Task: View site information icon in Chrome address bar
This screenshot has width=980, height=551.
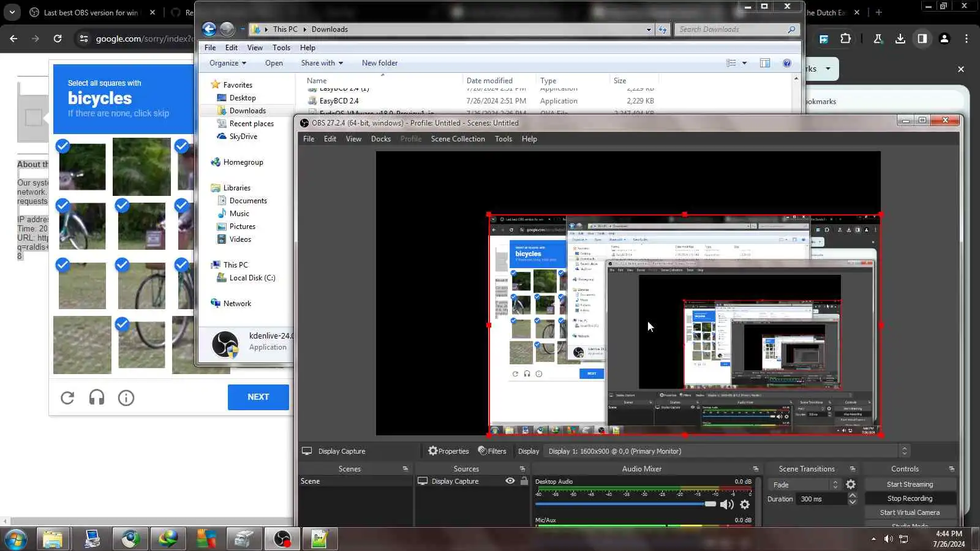Action: point(83,39)
